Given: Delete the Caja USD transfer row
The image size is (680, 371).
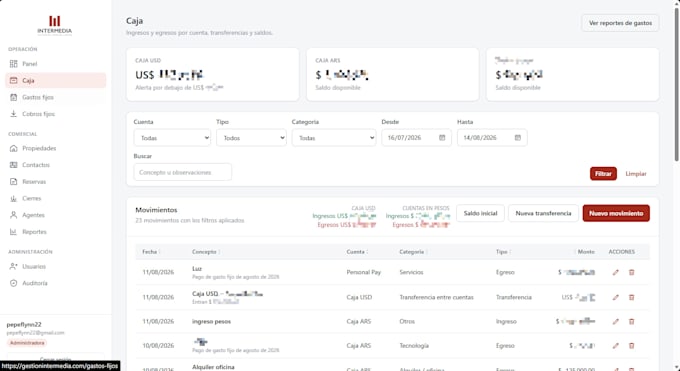Looking at the screenshot, I should coord(631,297).
